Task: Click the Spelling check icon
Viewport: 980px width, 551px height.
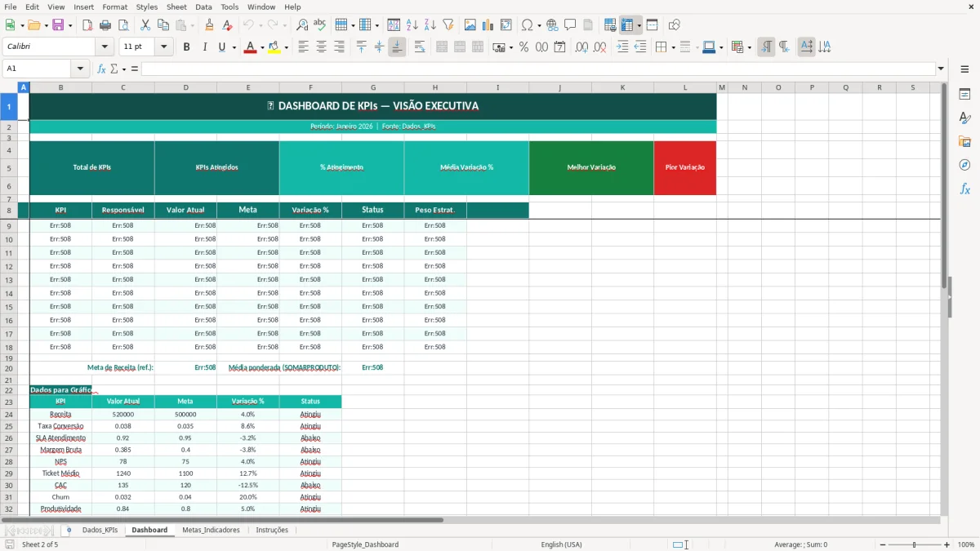Action: [x=320, y=25]
